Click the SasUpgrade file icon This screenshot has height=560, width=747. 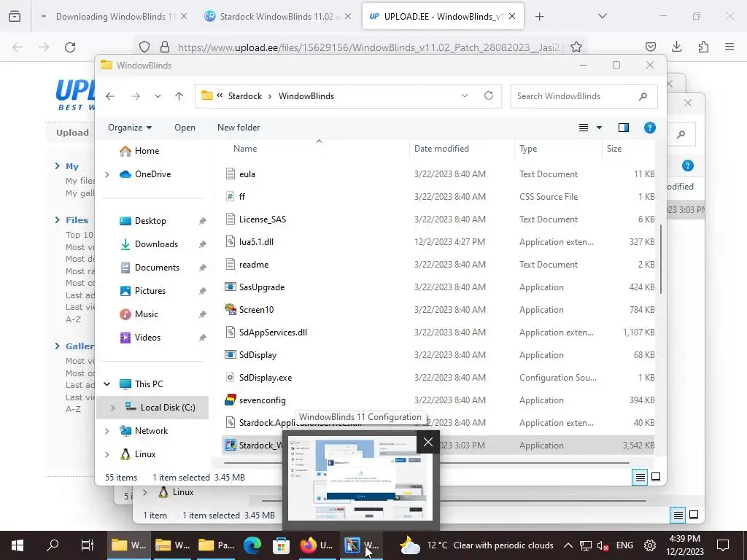[x=231, y=287]
